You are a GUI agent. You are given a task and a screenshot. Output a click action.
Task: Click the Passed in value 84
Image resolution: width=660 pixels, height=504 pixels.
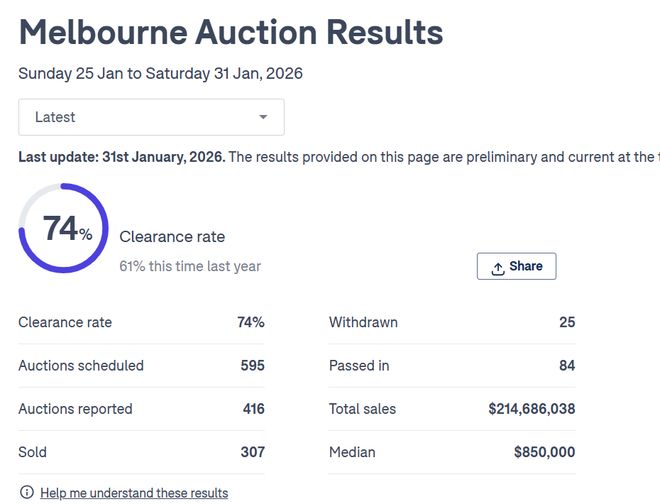tap(567, 366)
